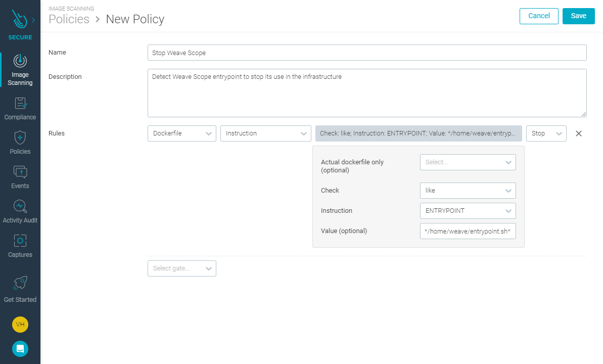This screenshot has height=364, width=603.
Task: Open Captures section icon
Action: click(x=20, y=241)
